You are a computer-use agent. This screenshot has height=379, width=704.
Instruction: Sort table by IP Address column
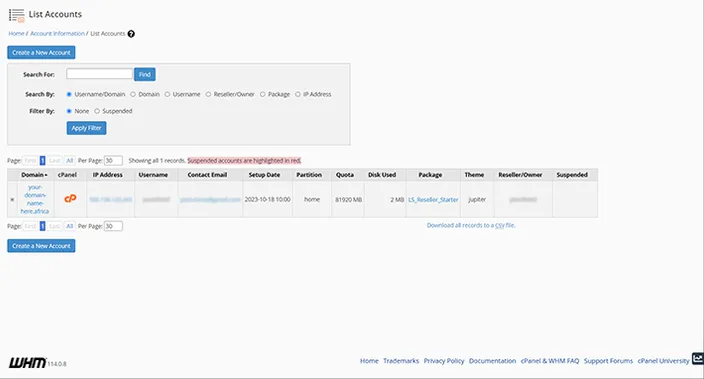click(108, 175)
